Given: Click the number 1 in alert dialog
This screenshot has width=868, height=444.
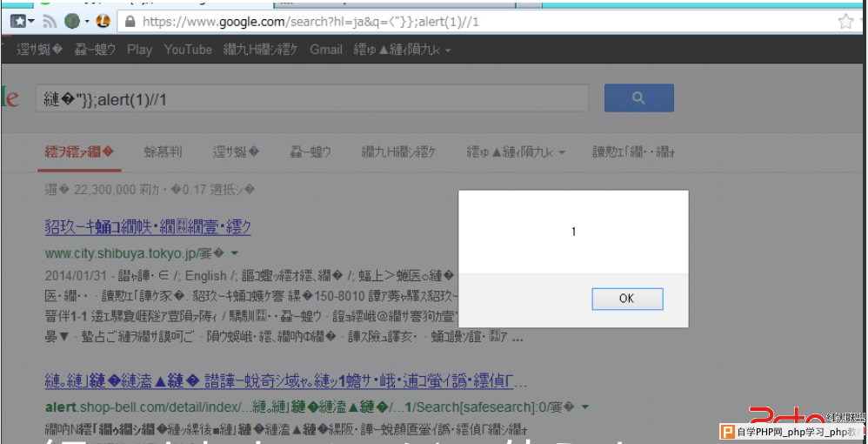Looking at the screenshot, I should pyautogui.click(x=573, y=232).
